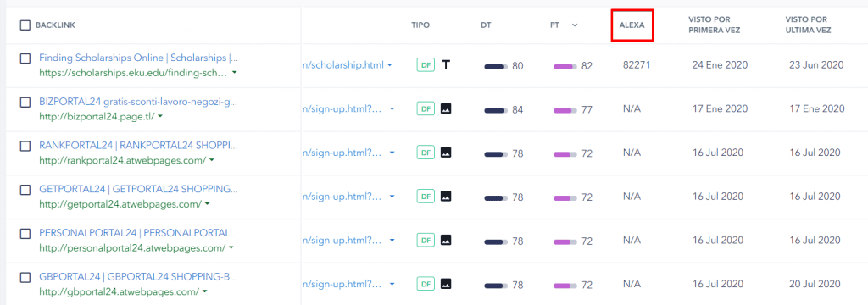Sort by VISTO POR ULTIMA VEZ column

click(808, 25)
